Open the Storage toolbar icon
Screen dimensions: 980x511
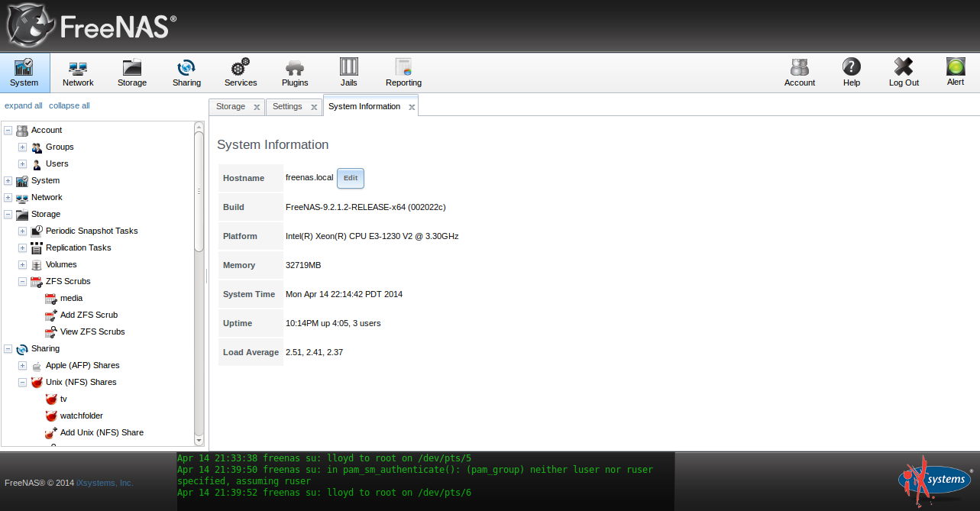pyautogui.click(x=132, y=73)
